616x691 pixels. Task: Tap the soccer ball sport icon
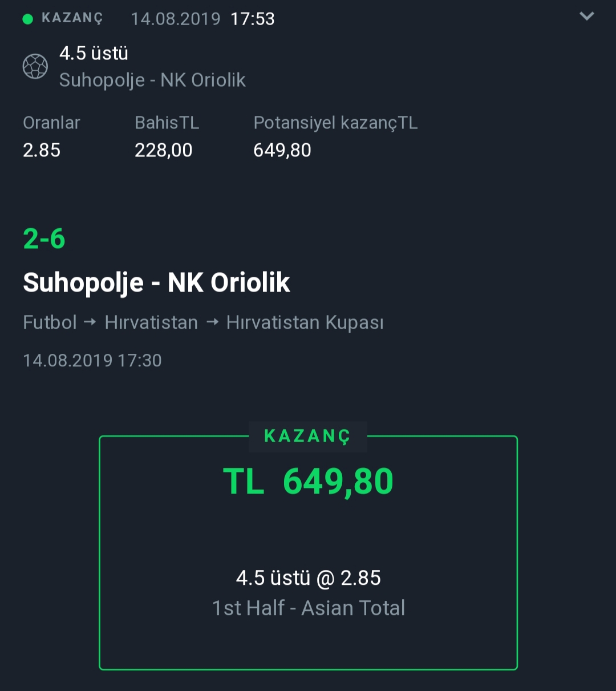(35, 67)
